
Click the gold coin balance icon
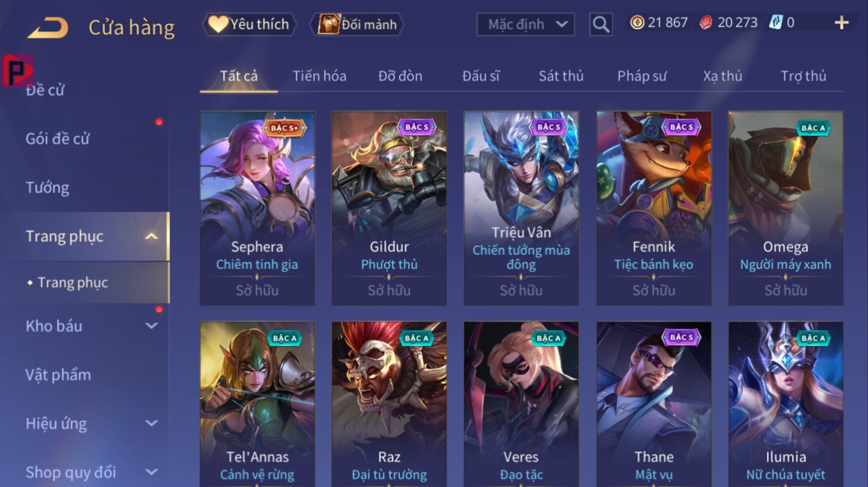pyautogui.click(x=637, y=22)
